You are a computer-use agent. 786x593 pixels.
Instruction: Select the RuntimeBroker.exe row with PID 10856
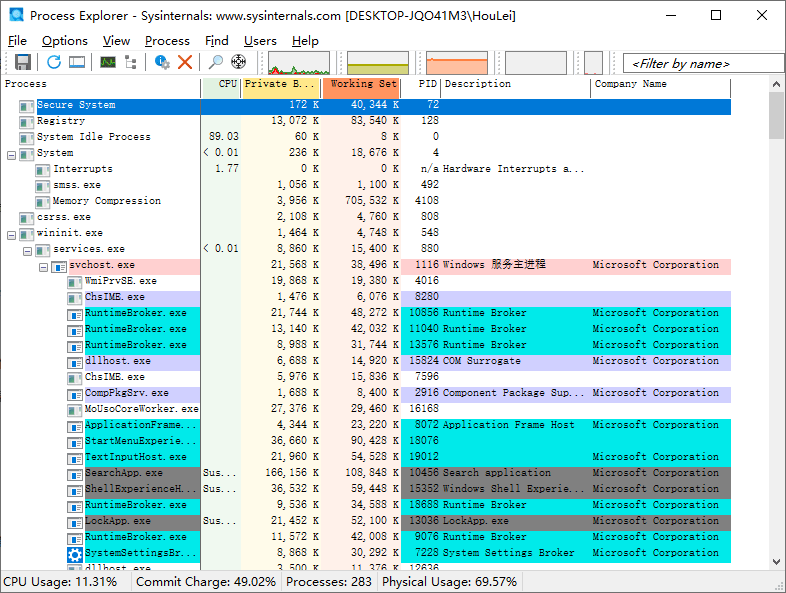[366, 313]
